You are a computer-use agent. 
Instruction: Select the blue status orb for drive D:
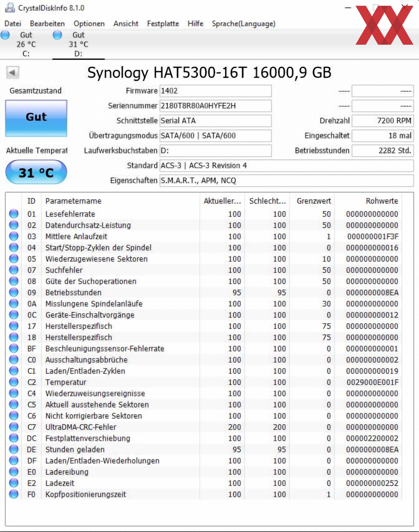point(57,35)
